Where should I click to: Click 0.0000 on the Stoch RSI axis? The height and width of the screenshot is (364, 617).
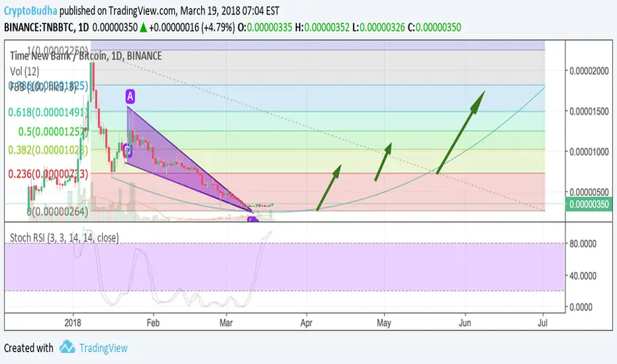tap(581, 307)
